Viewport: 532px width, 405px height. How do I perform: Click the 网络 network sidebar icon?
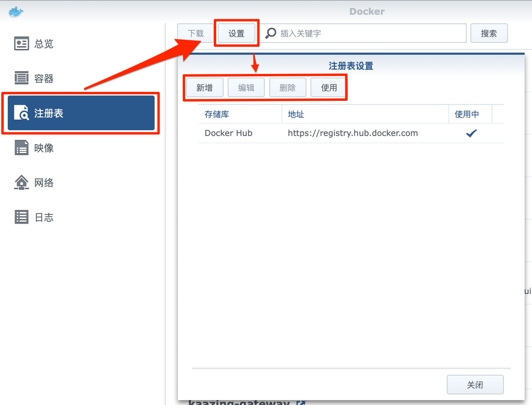22,182
